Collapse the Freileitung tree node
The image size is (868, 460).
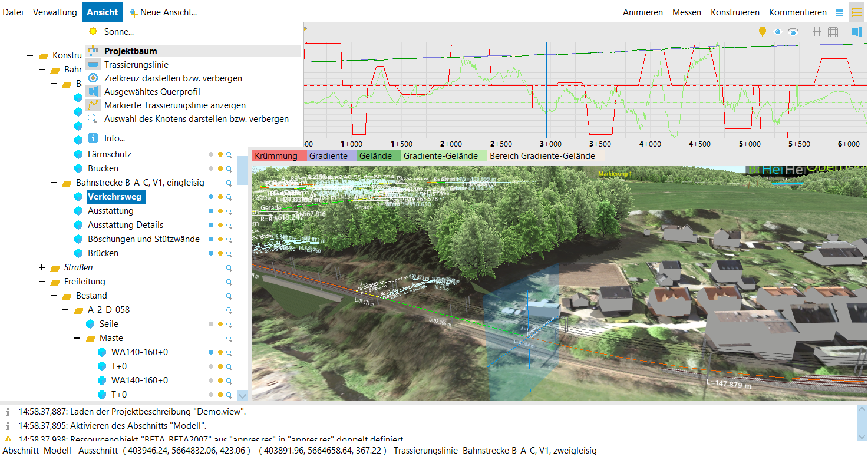pos(42,282)
